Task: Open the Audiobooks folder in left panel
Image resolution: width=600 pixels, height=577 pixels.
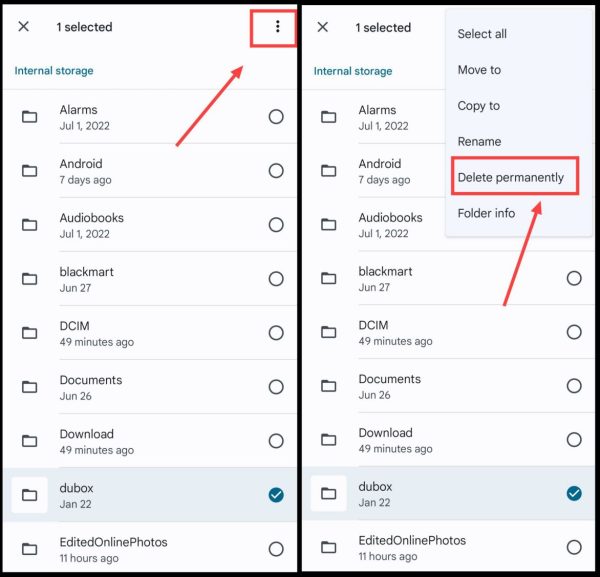Action: (x=150, y=225)
